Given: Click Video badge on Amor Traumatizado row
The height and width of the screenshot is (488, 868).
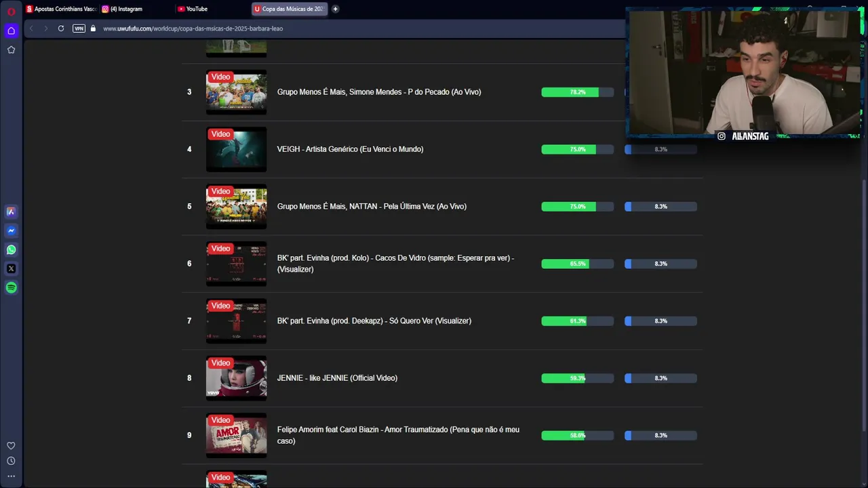Looking at the screenshot, I should tap(220, 420).
